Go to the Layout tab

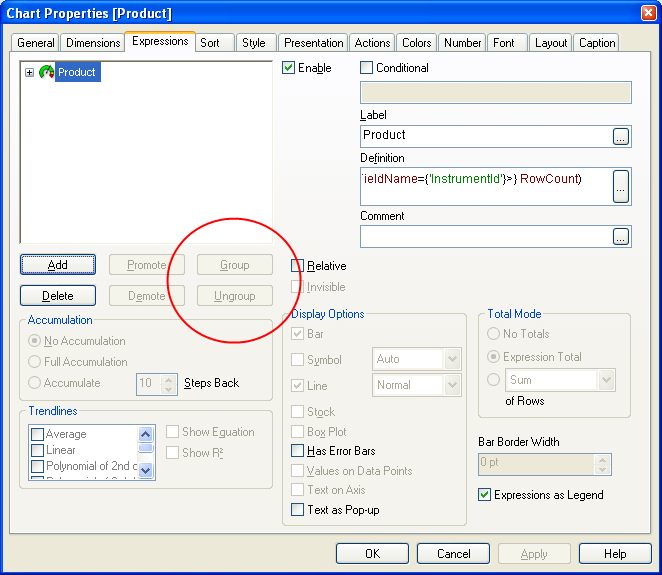[551, 43]
